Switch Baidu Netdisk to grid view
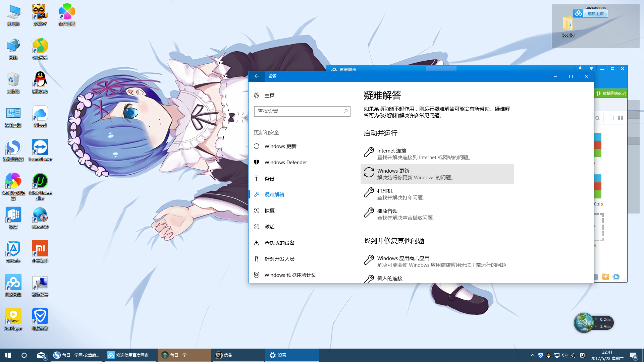This screenshot has height=362, width=644. (621, 118)
